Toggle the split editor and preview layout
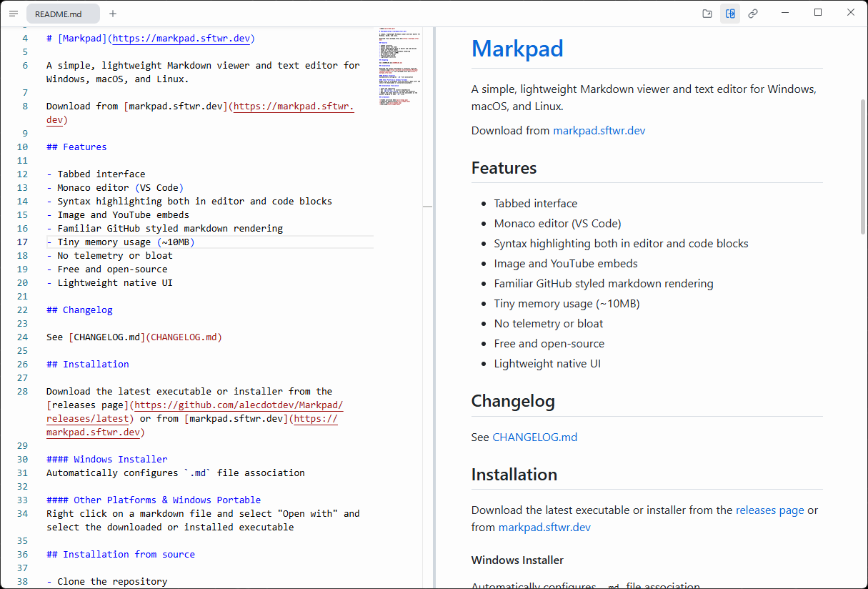Image resolution: width=868 pixels, height=589 pixels. [730, 13]
